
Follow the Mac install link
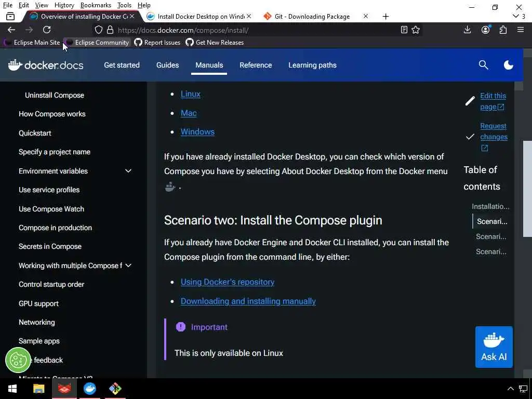[188, 113]
